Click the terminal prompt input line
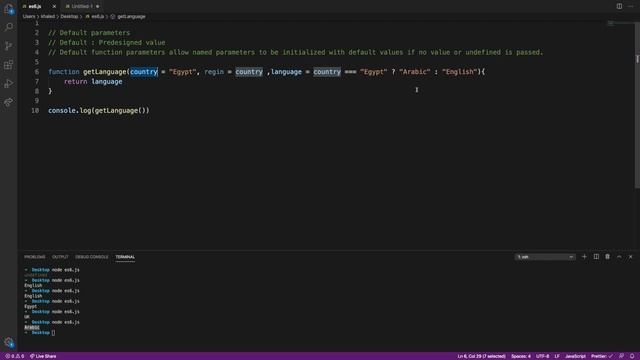Viewport: 640px width, 360px height. click(40, 333)
